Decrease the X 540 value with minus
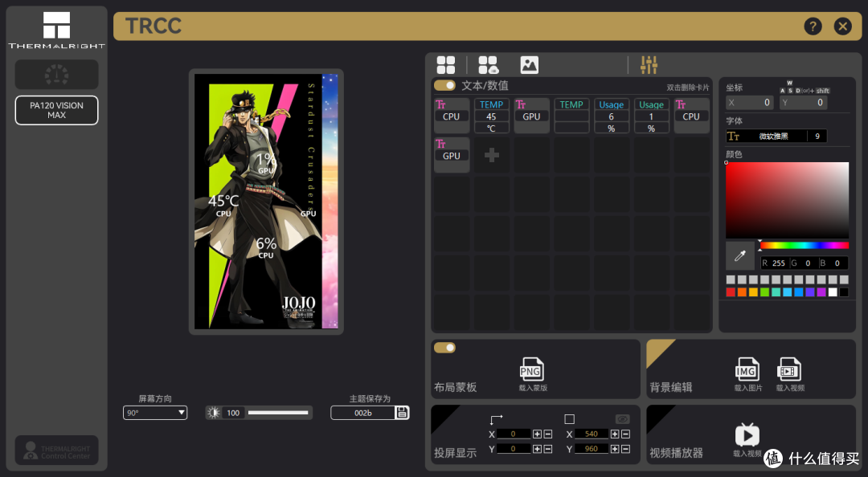The height and width of the screenshot is (477, 868). point(625,434)
